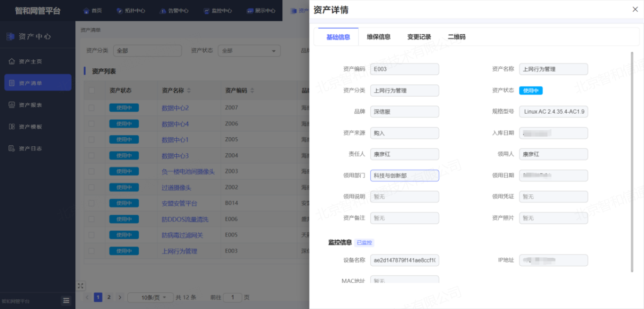
Task: Click the 资产清单 list icon in sidebar
Action: coord(12,83)
